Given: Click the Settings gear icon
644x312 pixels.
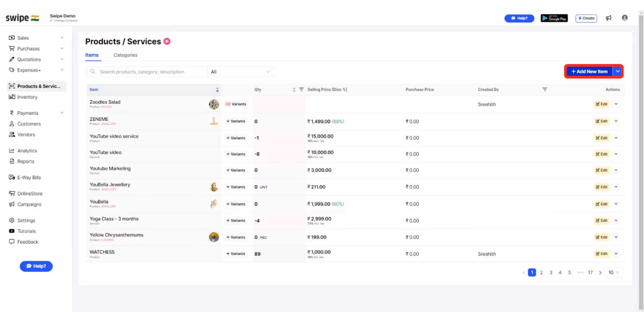Looking at the screenshot, I should [x=12, y=220].
